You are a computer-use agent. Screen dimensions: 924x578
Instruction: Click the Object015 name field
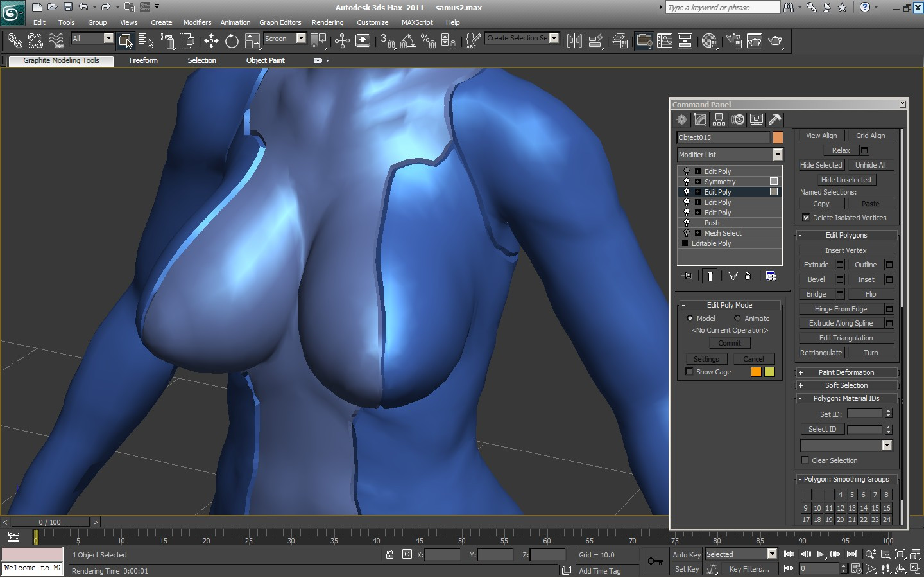tap(723, 137)
